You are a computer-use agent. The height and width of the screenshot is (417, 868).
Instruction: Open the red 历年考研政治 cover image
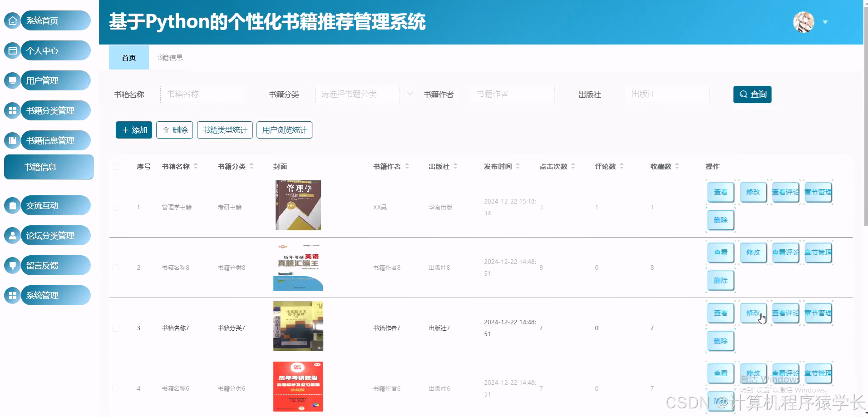point(298,387)
